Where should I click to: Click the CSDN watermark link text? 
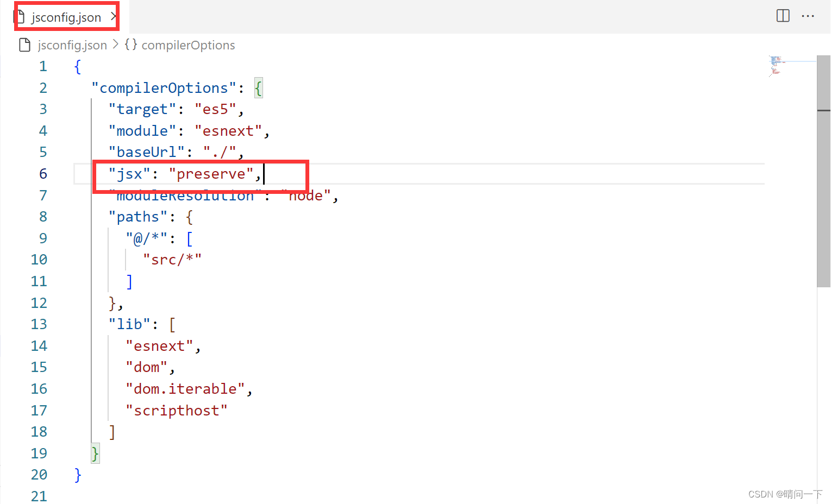[x=785, y=494]
